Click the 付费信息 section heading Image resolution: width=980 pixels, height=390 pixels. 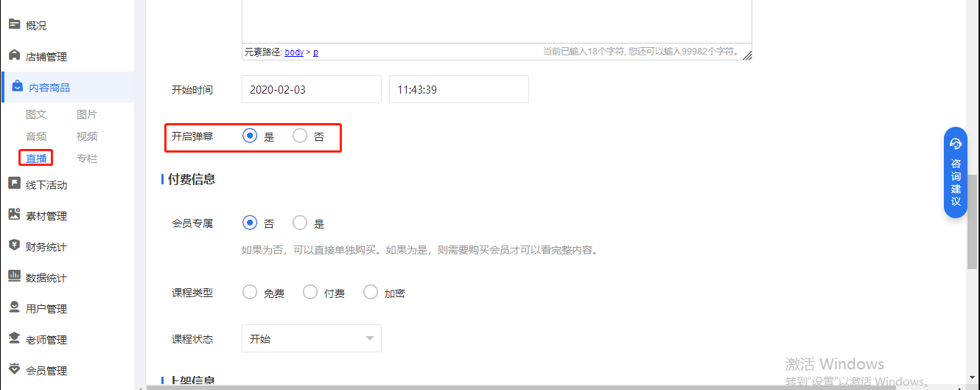(192, 179)
